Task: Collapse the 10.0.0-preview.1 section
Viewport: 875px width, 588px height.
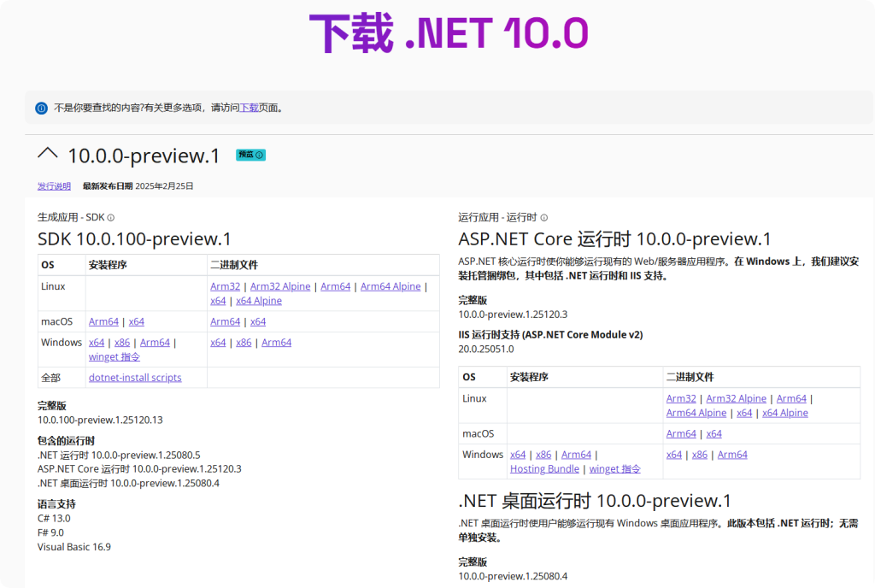Action: pyautogui.click(x=48, y=154)
